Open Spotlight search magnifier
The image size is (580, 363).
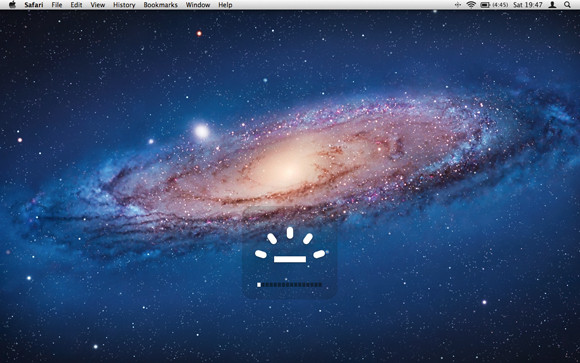coord(567,4)
